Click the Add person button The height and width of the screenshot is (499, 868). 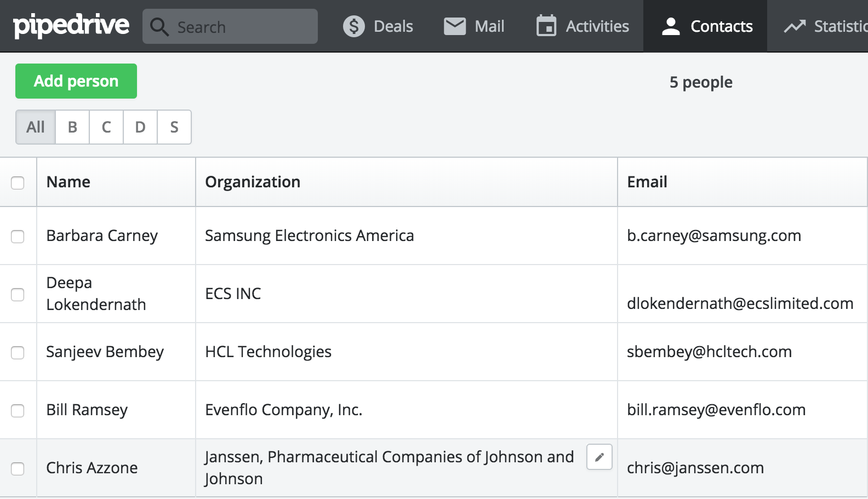pos(76,81)
